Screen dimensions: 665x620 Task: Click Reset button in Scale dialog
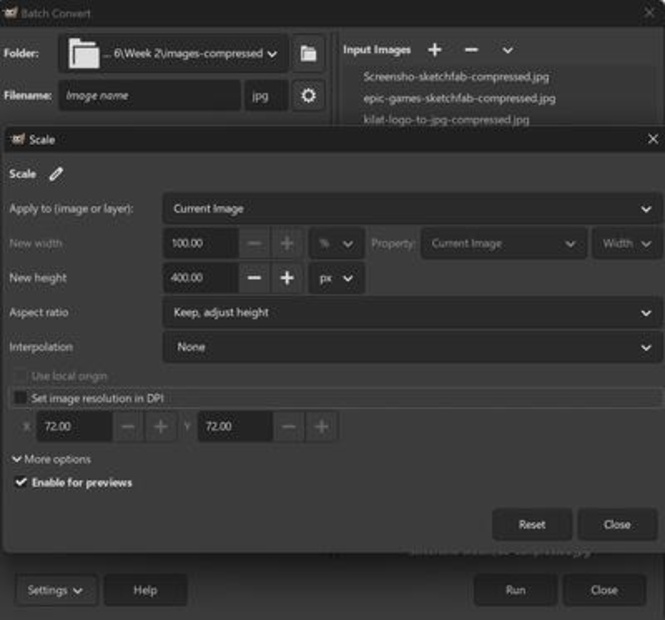point(532,525)
